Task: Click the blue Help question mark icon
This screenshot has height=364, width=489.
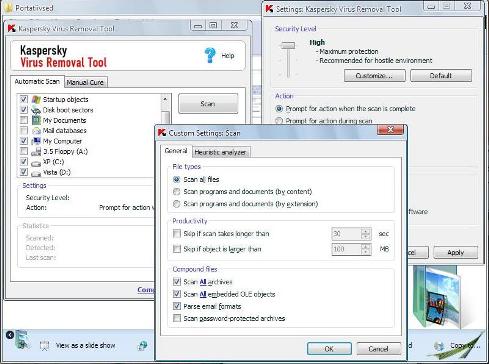Action: [x=210, y=55]
